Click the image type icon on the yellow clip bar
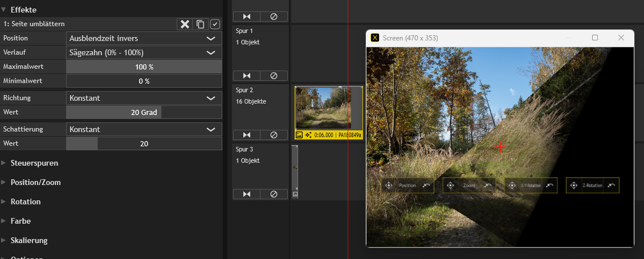The height and width of the screenshot is (259, 644). pyautogui.click(x=299, y=135)
